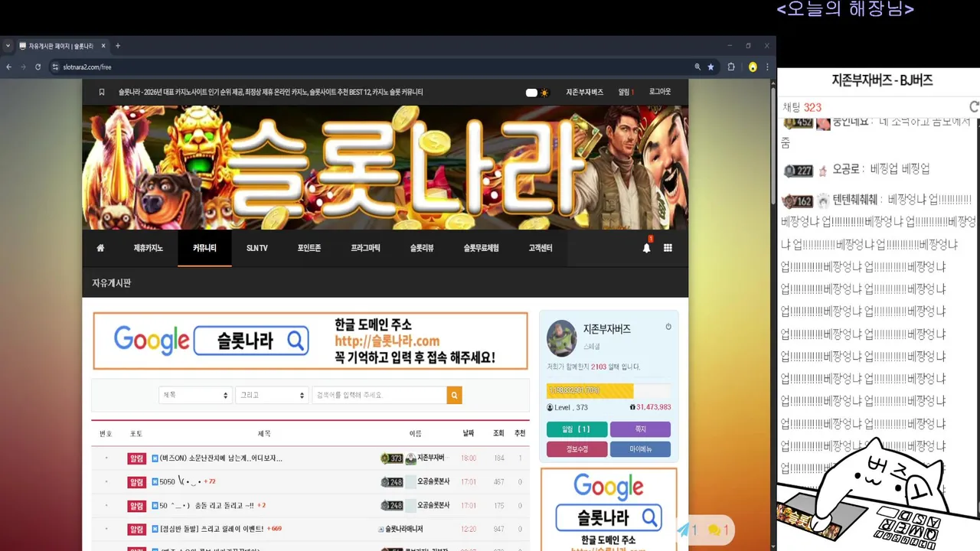Image resolution: width=980 pixels, height=551 pixels.
Task: Open the 제목 search field dropdown
Action: [195, 395]
